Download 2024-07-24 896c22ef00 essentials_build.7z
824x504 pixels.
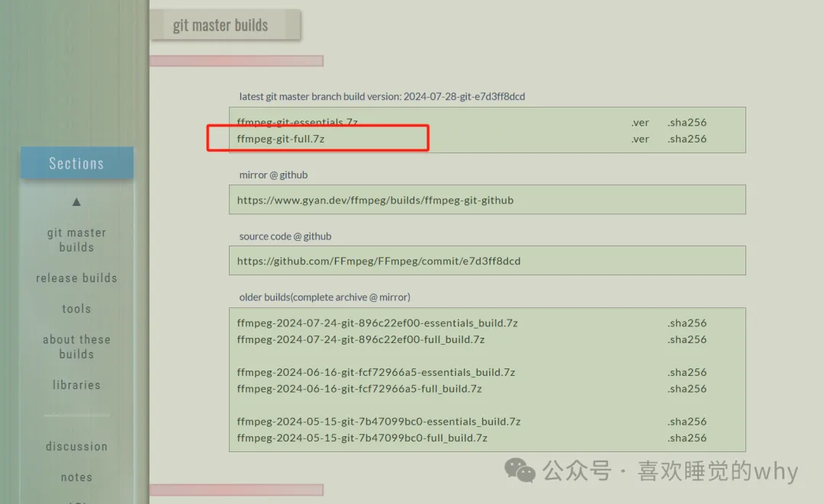378,323
